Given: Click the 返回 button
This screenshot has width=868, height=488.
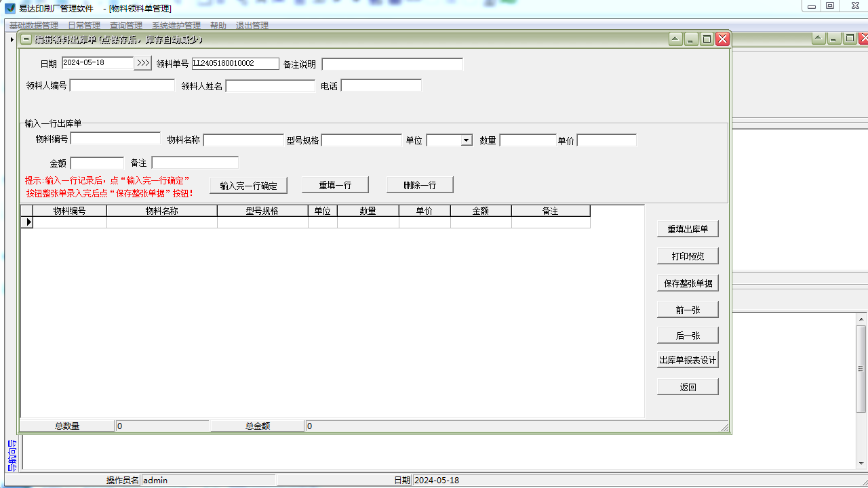Looking at the screenshot, I should click(x=688, y=387).
